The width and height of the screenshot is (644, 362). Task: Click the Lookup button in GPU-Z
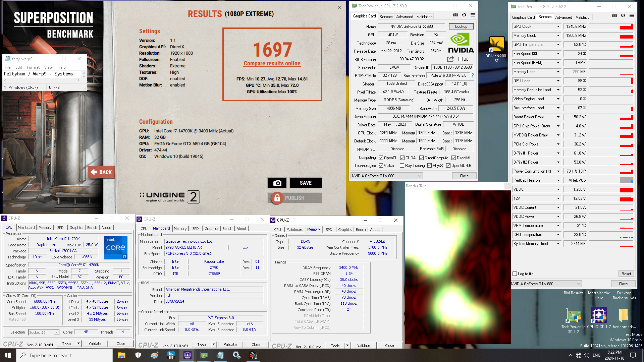coord(461,26)
